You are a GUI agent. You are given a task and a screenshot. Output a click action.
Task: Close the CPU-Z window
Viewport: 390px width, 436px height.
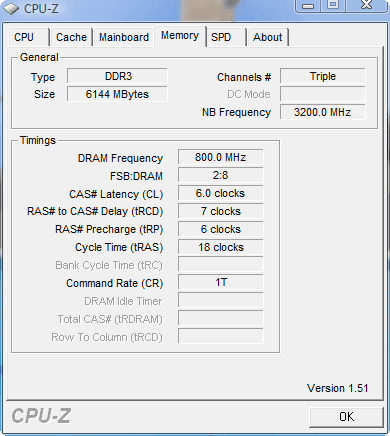pos(367,5)
